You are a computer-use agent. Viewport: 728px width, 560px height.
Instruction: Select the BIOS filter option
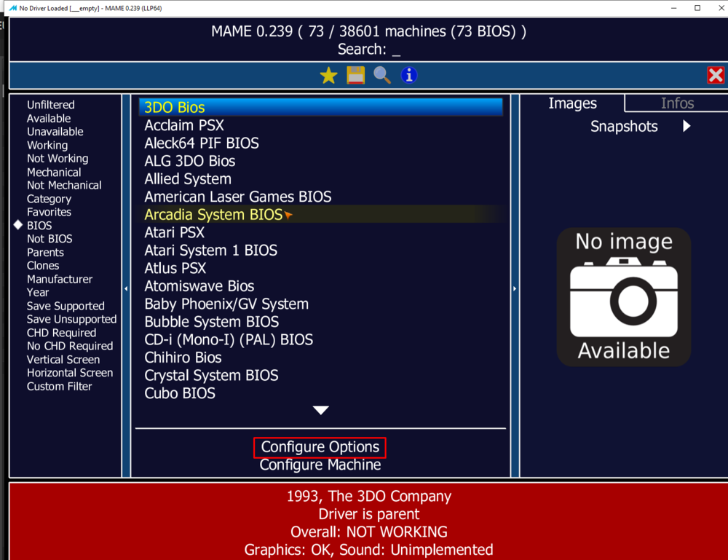tap(39, 226)
